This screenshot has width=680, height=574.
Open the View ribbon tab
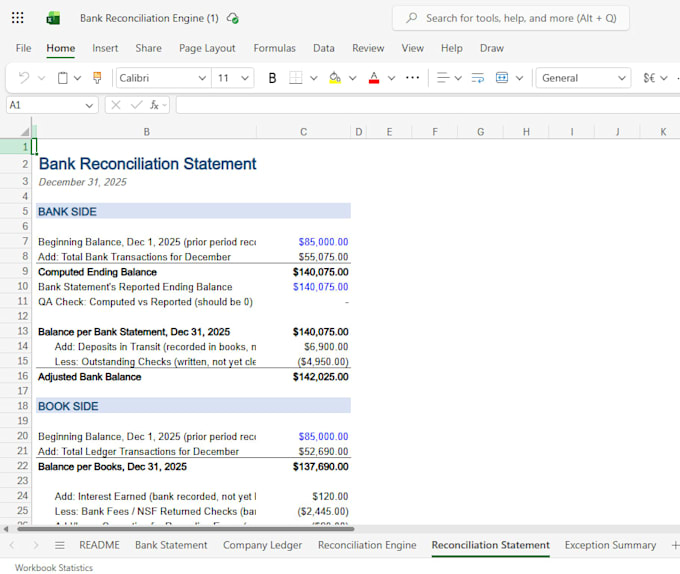point(412,48)
